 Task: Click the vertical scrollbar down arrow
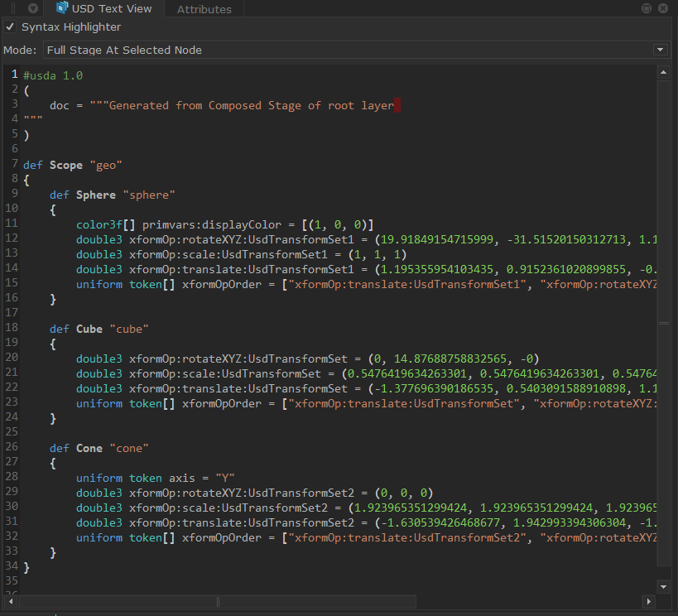[663, 585]
